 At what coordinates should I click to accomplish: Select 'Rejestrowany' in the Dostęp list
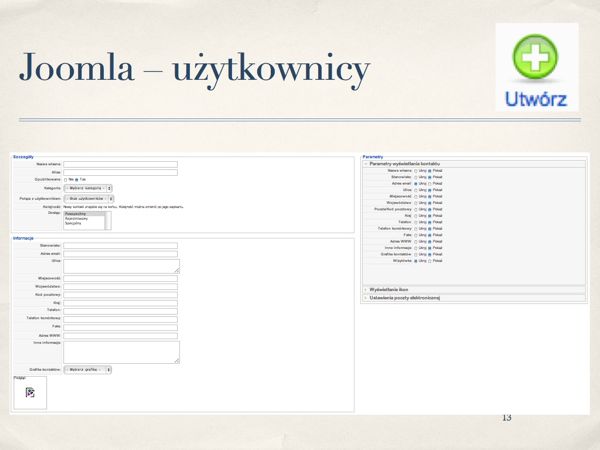(77, 219)
